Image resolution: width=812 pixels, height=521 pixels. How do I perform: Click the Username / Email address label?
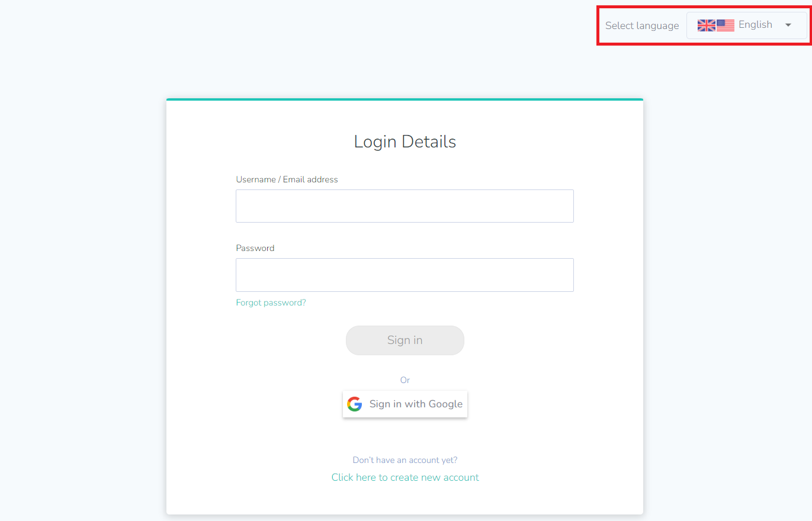287,179
